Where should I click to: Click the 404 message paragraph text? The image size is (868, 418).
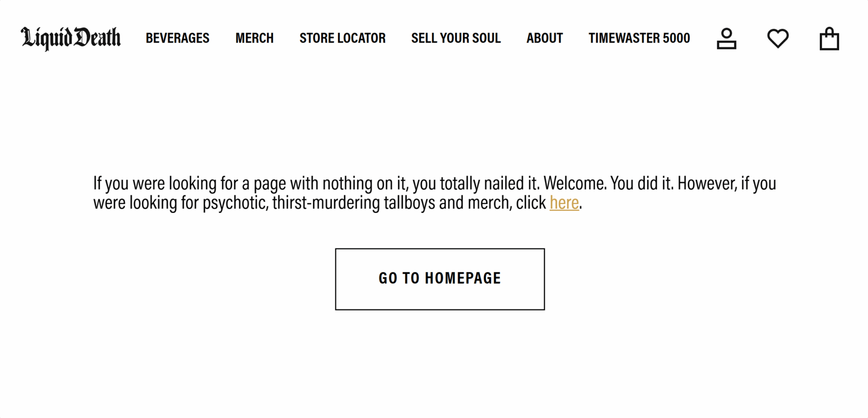[x=434, y=193]
